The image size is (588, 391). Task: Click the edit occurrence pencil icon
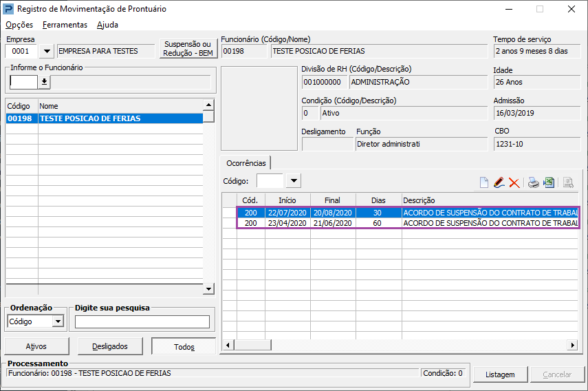coord(499,182)
